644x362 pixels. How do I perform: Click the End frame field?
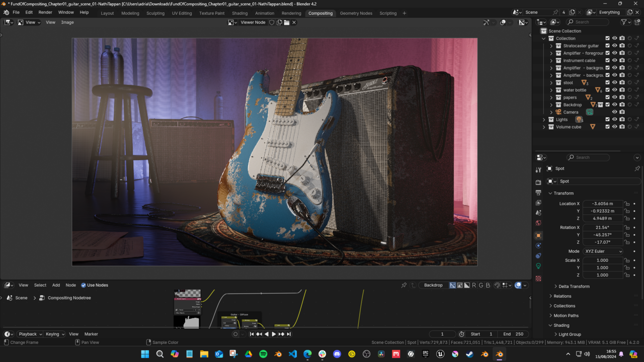pos(513,334)
